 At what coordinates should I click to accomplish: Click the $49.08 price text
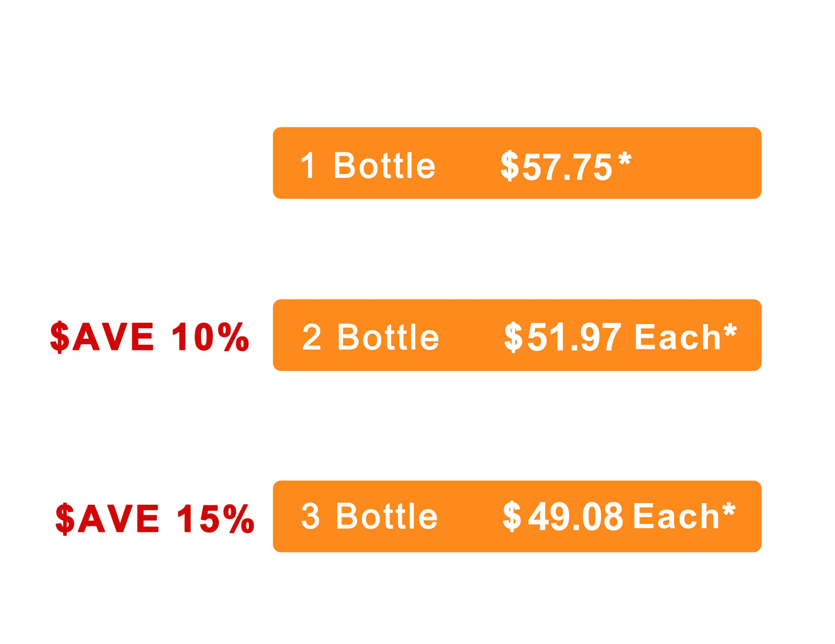click(x=563, y=517)
